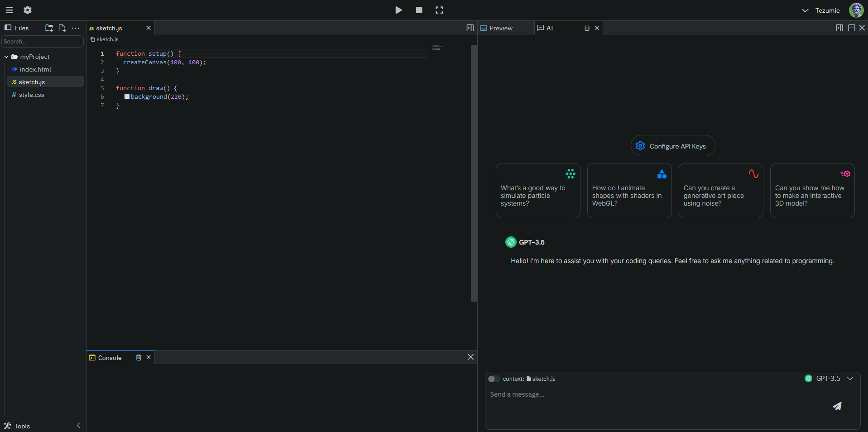Toggle the sketch.js context switch

click(494, 379)
